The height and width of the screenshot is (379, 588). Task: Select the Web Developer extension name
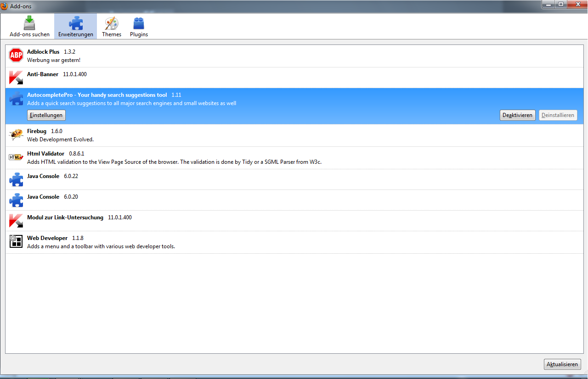[47, 238]
